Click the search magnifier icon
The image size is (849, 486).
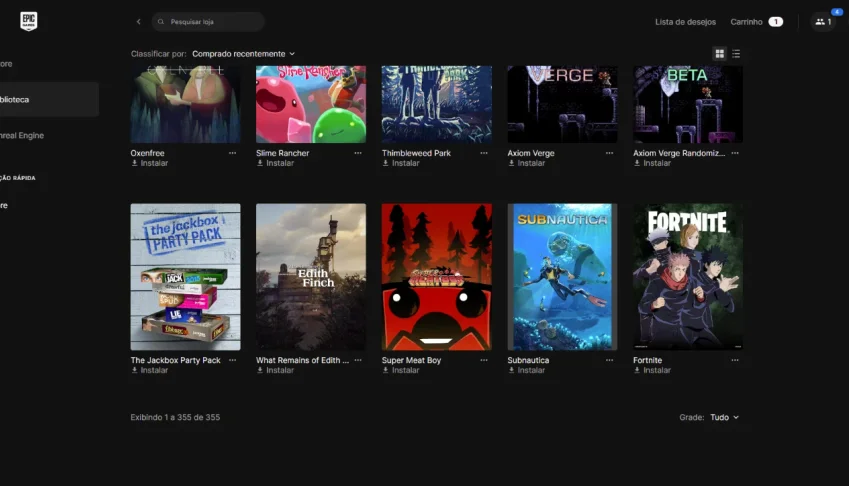point(161,22)
